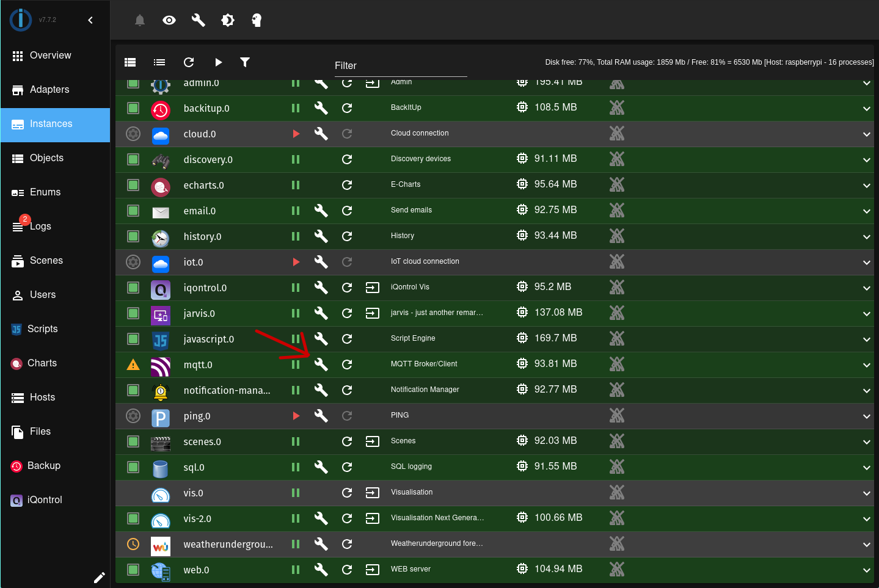Start the cloud.0 instance

pyautogui.click(x=296, y=133)
